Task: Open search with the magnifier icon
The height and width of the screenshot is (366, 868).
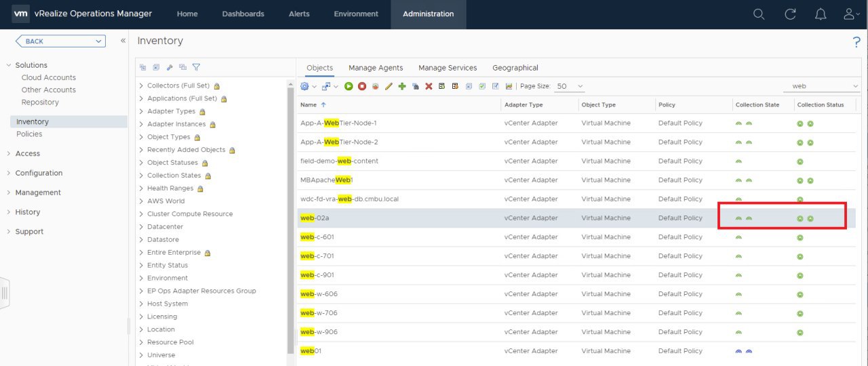Action: tap(759, 14)
